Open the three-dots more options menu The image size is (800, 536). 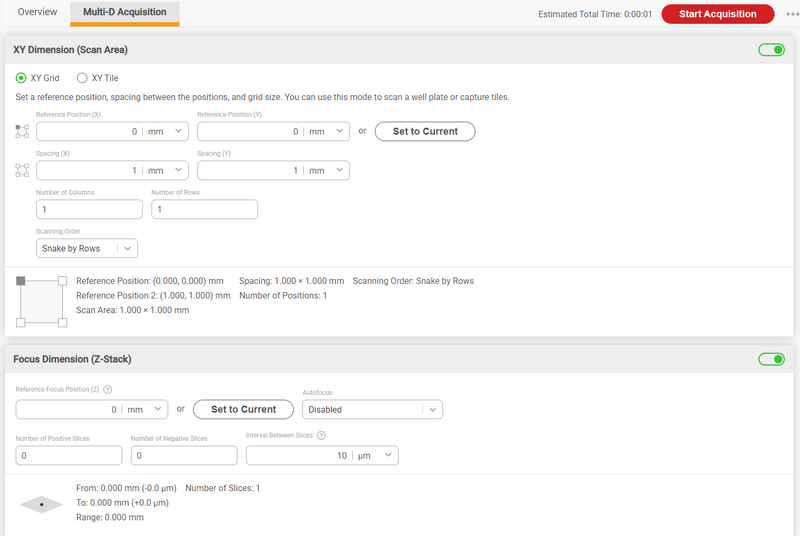792,14
